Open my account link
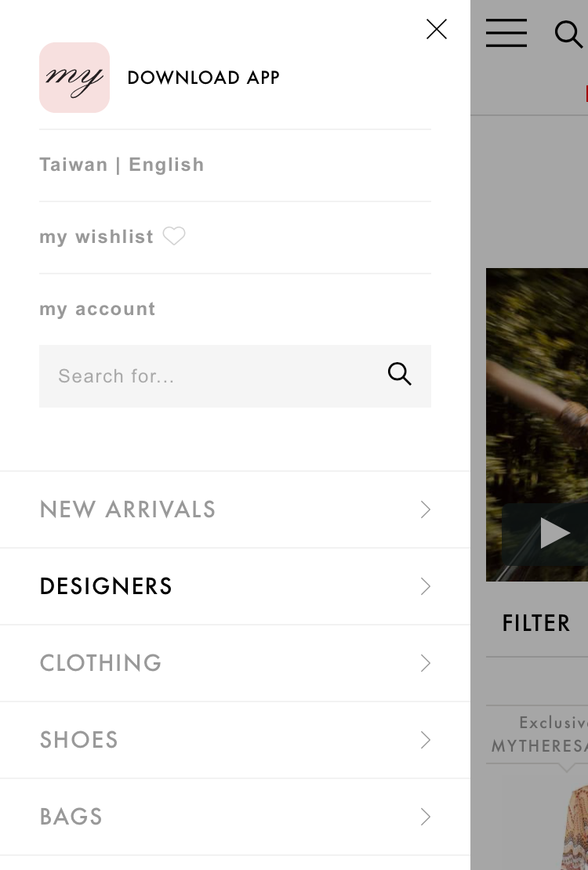The image size is (588, 870). [x=97, y=309]
